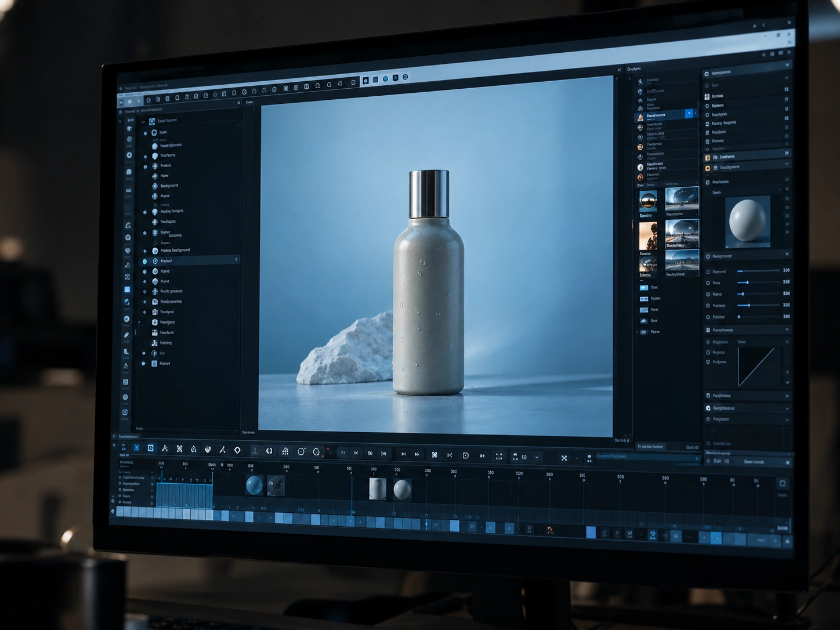Image resolution: width=840 pixels, height=630 pixels.
Task: Click the white rock beside the bottle in viewport
Action: coord(347,352)
